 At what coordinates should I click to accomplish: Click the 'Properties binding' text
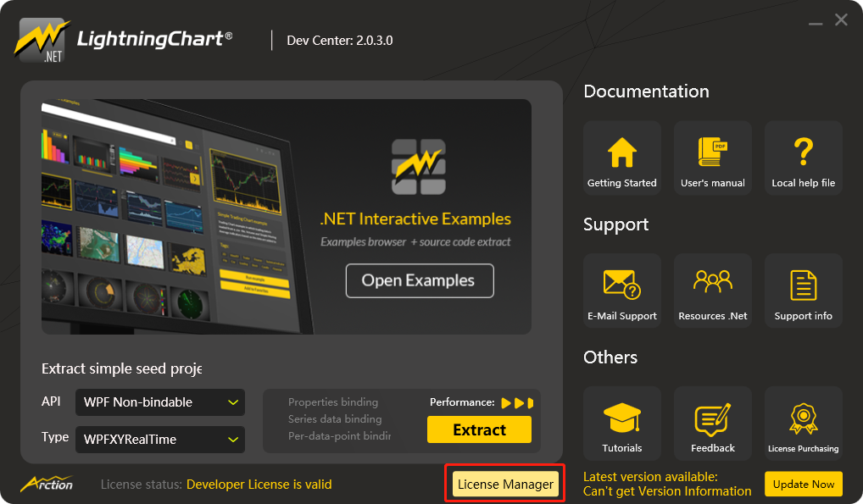[x=333, y=402]
